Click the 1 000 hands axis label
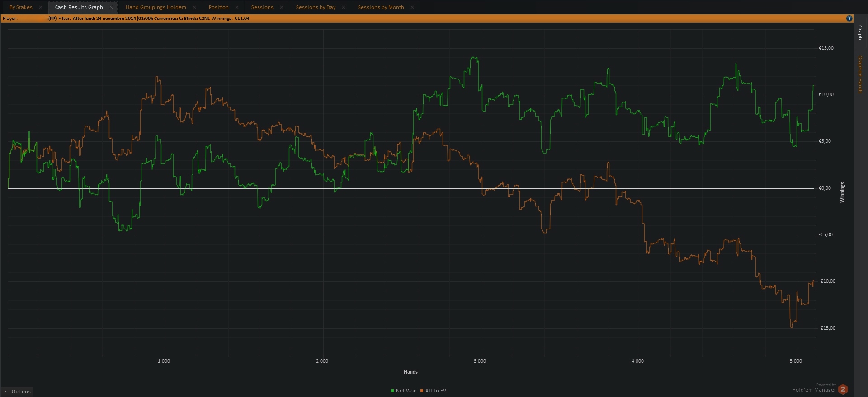Image resolution: width=868 pixels, height=397 pixels. coord(164,361)
